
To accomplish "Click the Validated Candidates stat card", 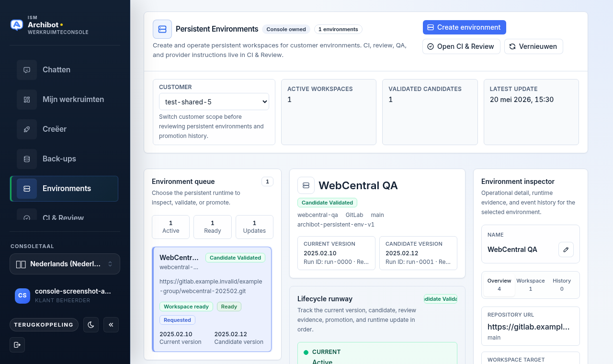I will [430, 112].
